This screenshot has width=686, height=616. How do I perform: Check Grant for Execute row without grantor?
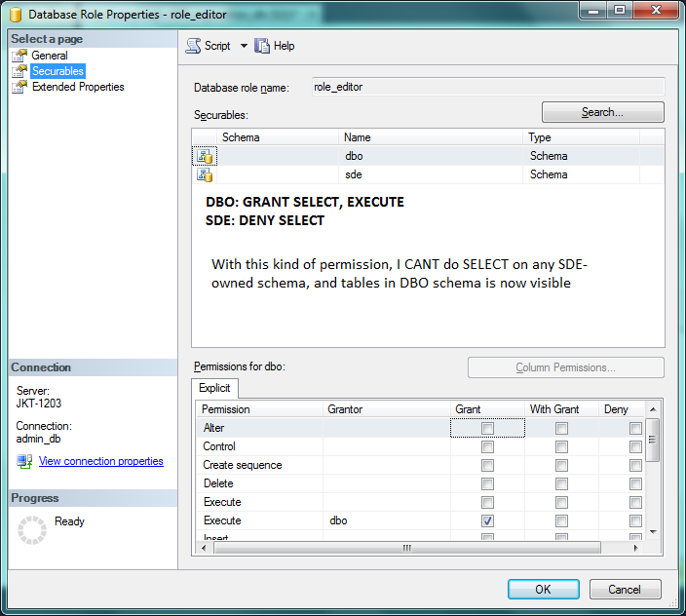(x=487, y=502)
